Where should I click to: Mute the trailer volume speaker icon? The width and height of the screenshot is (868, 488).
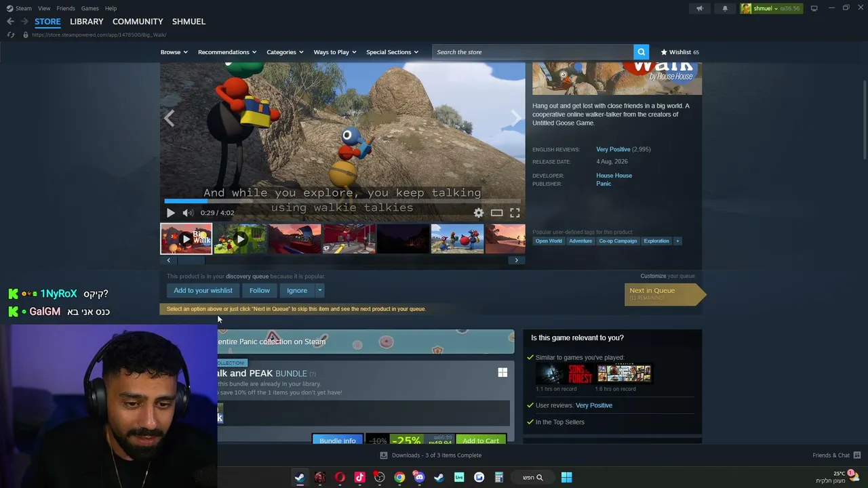click(187, 213)
